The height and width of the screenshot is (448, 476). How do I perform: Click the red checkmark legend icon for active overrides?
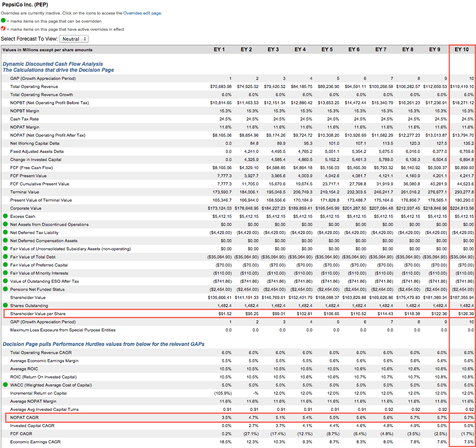coord(3,29)
